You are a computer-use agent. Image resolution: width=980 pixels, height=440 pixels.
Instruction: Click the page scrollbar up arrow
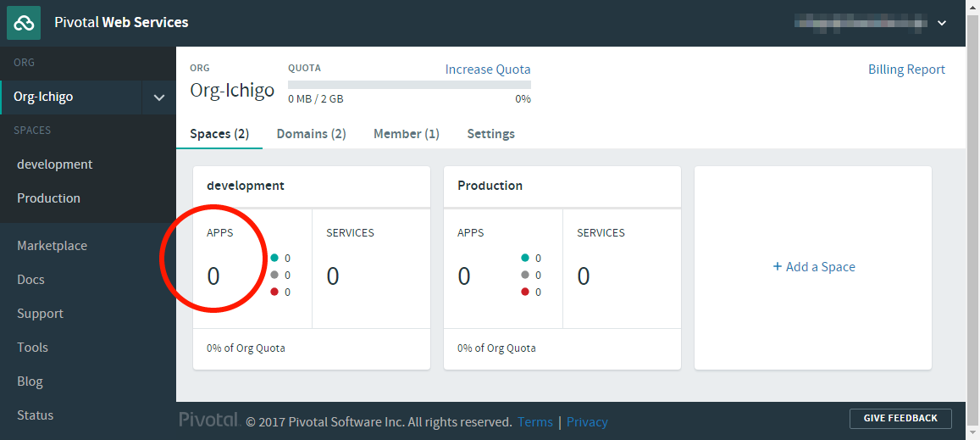(x=973, y=7)
